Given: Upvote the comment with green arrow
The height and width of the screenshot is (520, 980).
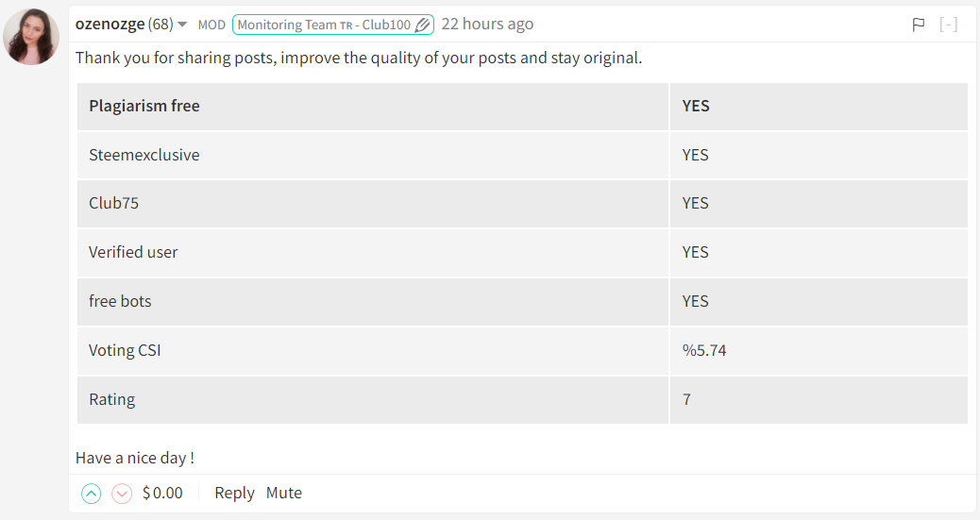Looking at the screenshot, I should pos(92,494).
